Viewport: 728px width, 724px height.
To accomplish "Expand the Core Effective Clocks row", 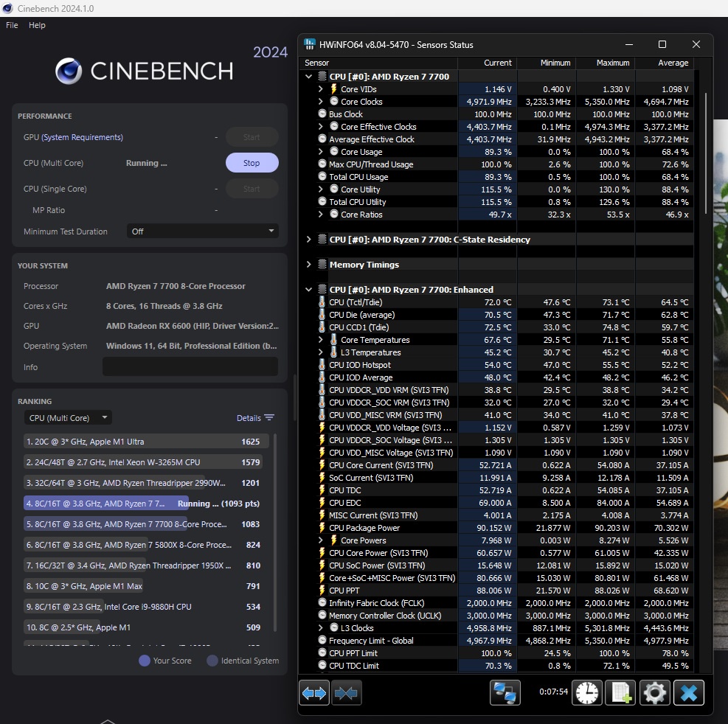I will coord(321,126).
